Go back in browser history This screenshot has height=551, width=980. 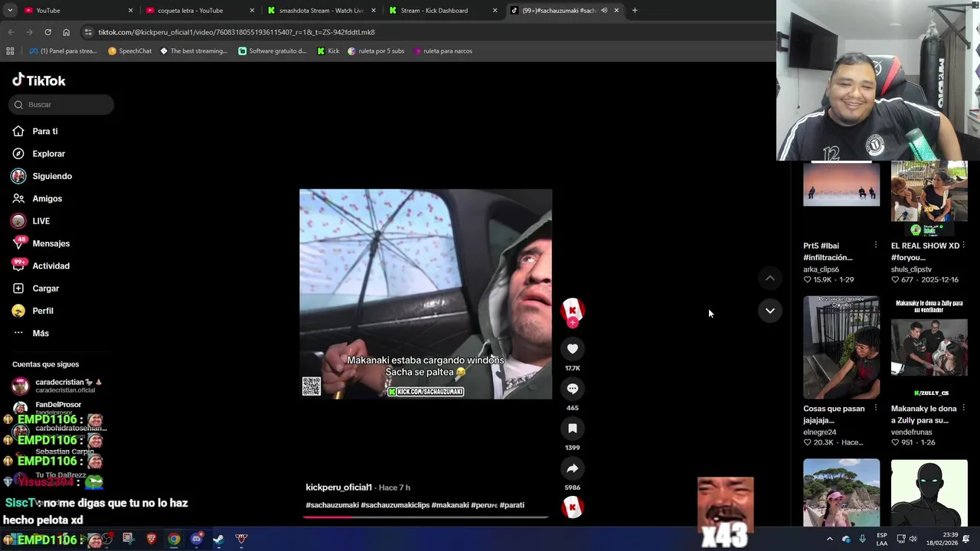point(11,32)
